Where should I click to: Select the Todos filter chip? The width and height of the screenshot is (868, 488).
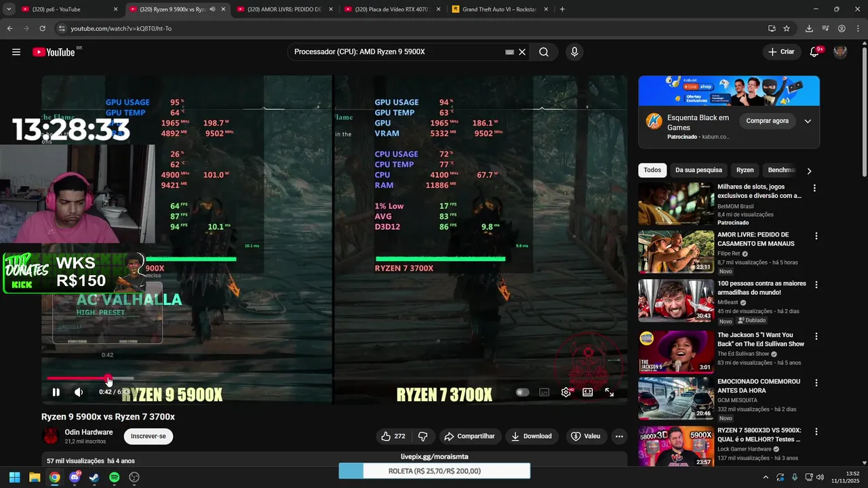(x=652, y=170)
